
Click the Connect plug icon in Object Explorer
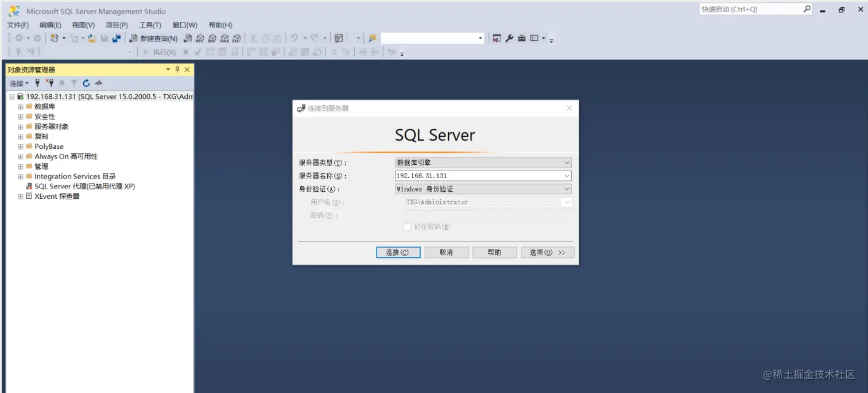pos(37,83)
